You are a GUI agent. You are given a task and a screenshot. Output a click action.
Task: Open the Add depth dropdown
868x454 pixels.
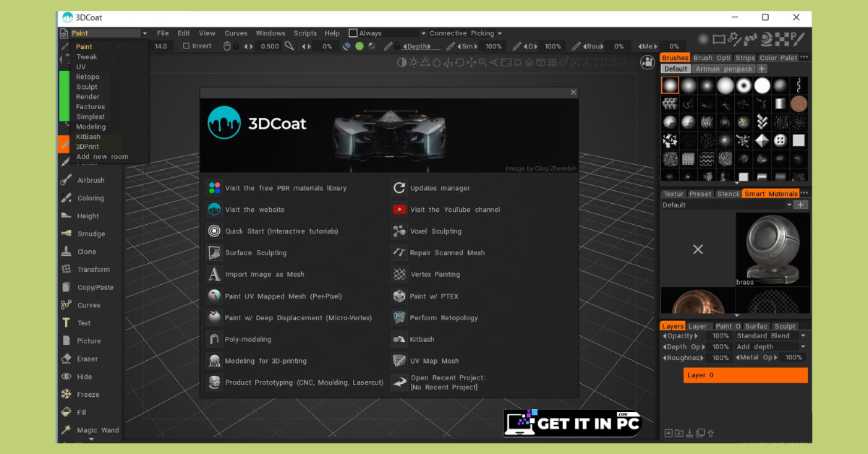pos(770,346)
